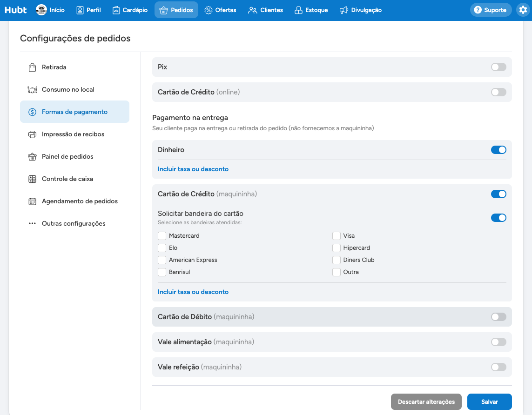Click the Clientes people icon
Screen dimensions: 532x415
pos(252,10)
